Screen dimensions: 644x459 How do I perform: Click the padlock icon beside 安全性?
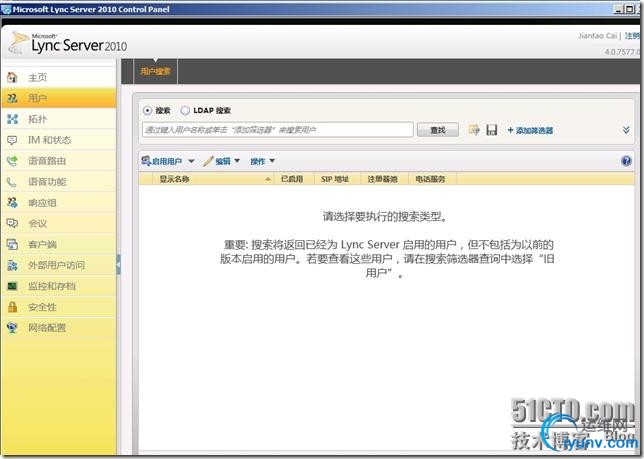12,307
